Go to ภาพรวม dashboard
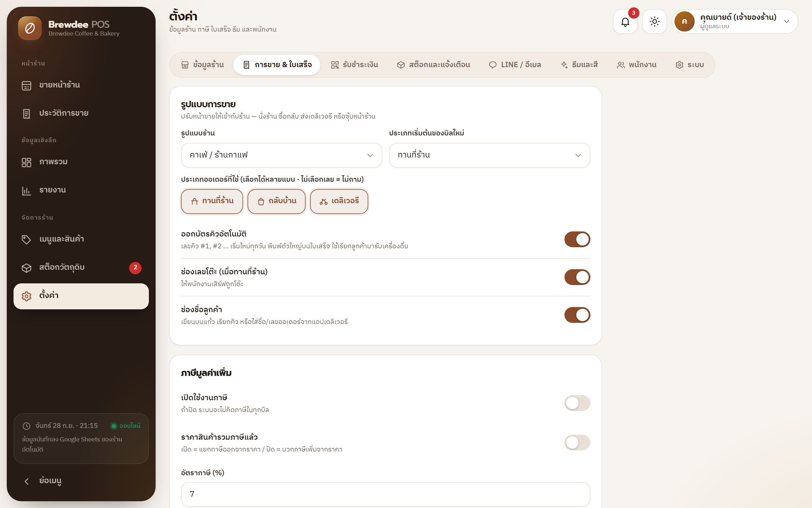This screenshot has height=508, width=812. [x=81, y=162]
